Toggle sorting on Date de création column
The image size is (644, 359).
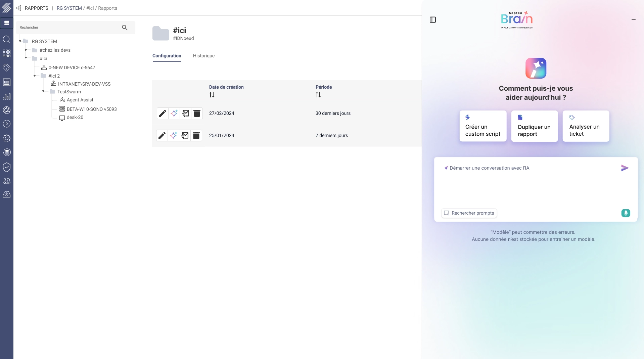click(212, 94)
